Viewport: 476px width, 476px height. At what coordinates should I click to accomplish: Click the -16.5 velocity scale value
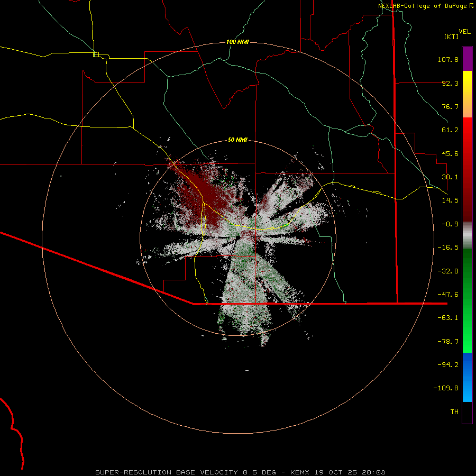(448, 248)
